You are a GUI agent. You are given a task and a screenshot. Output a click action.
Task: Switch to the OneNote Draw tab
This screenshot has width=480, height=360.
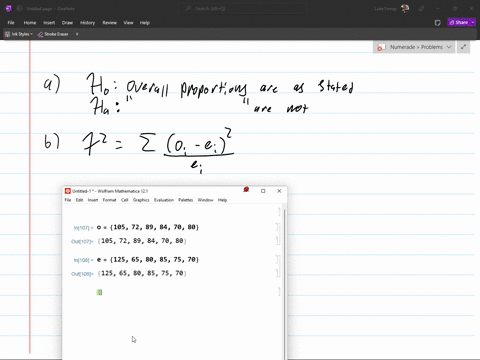pos(67,23)
